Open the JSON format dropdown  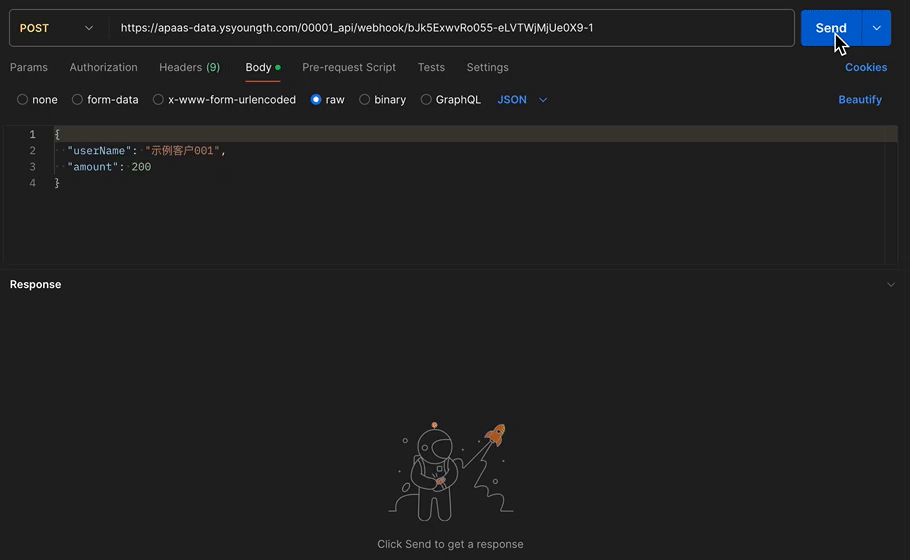pyautogui.click(x=522, y=100)
